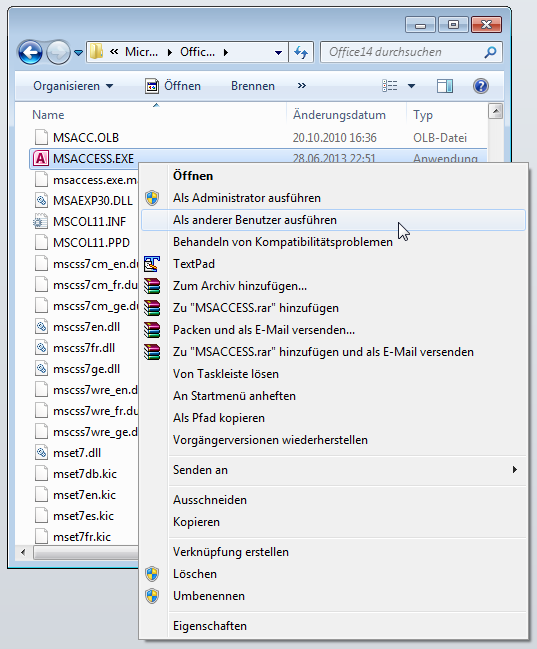The width and height of the screenshot is (537, 649).
Task: Choose Vorgängerversionen wiederherstellen
Action: tap(333, 440)
